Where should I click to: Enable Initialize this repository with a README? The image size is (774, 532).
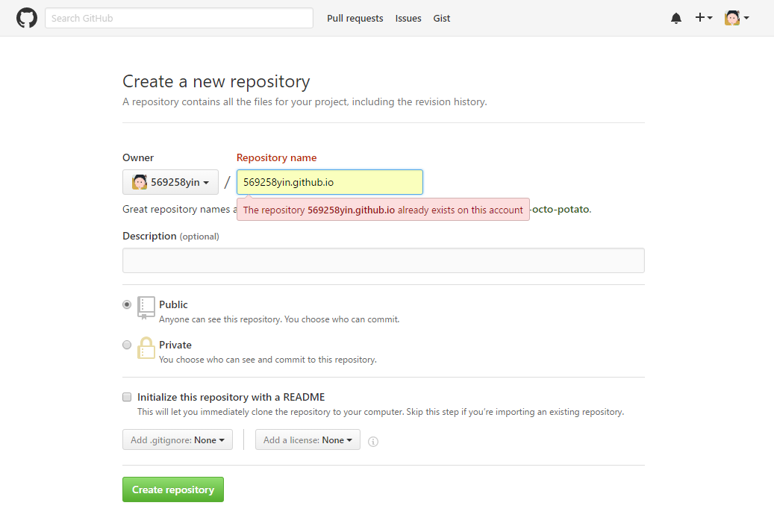127,397
